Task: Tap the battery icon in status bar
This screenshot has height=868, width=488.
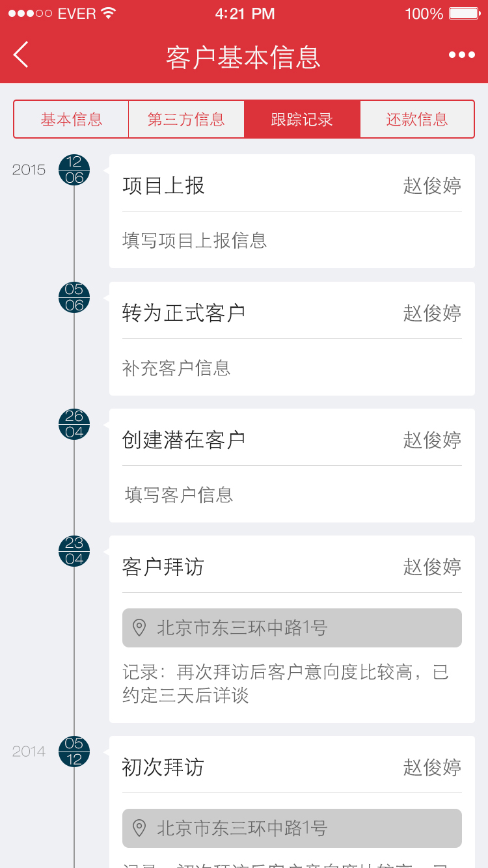Action: (464, 14)
